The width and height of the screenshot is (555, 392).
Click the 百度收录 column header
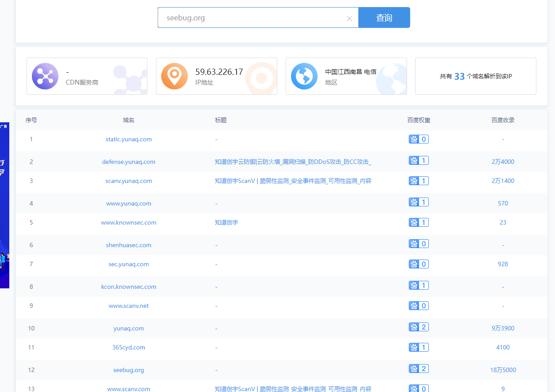503,120
